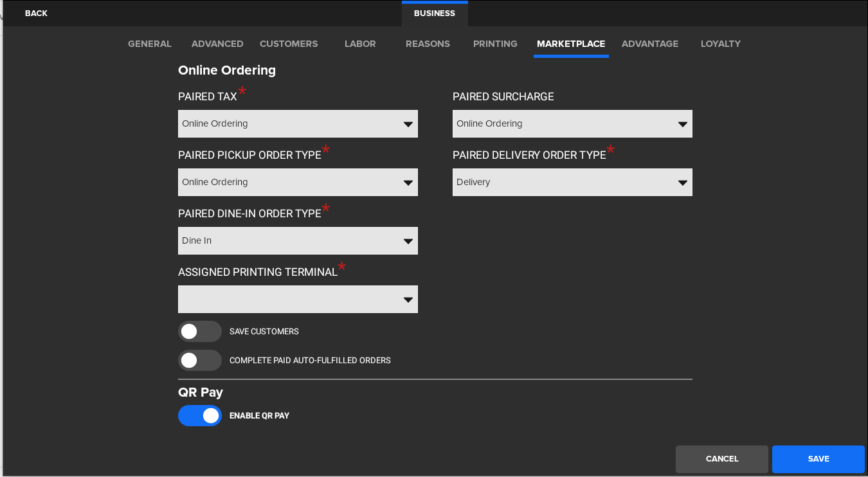Image resolution: width=868 pixels, height=477 pixels.
Task: Switch to the Labor tab
Action: (x=360, y=44)
